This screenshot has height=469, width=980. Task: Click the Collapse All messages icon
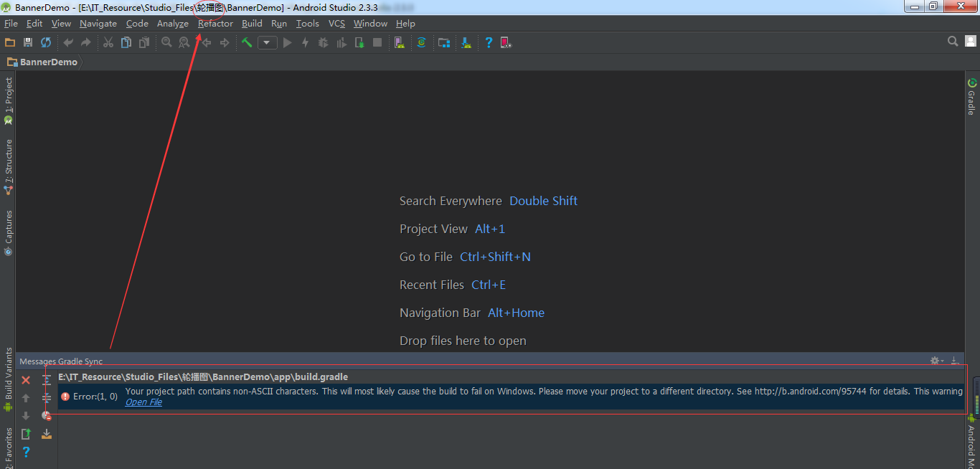[47, 398]
